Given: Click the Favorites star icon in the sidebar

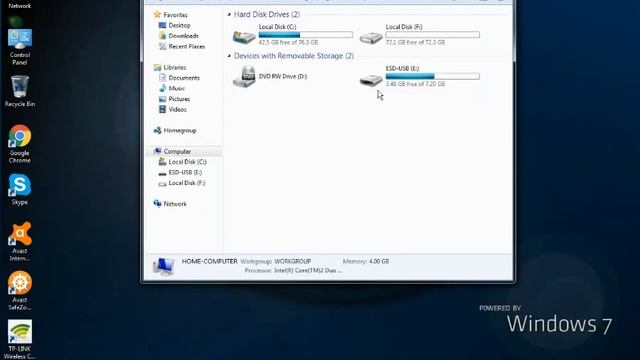Looking at the screenshot, I should (157, 15).
